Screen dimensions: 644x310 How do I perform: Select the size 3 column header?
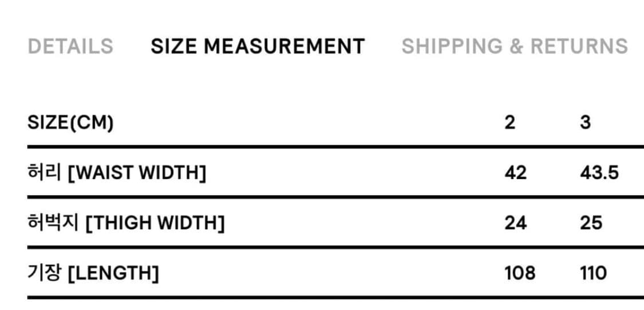click(585, 122)
